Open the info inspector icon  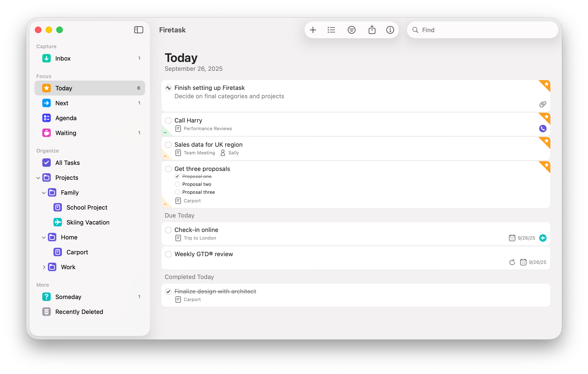pos(390,30)
